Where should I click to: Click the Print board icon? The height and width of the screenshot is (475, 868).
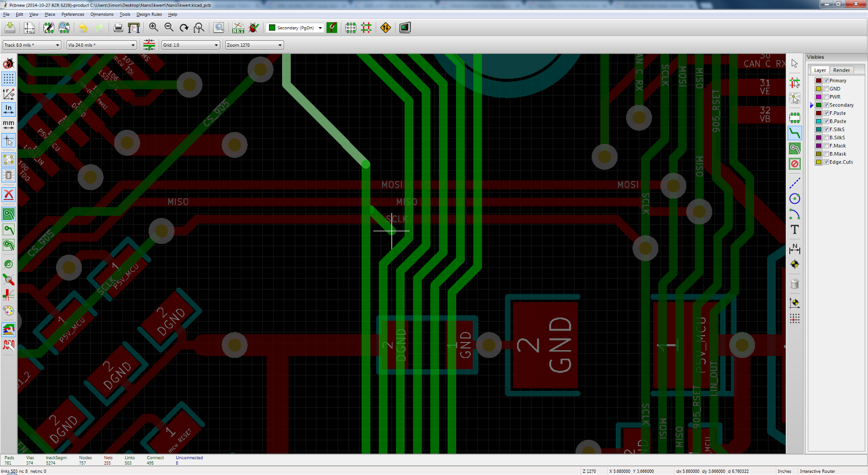pos(118,28)
